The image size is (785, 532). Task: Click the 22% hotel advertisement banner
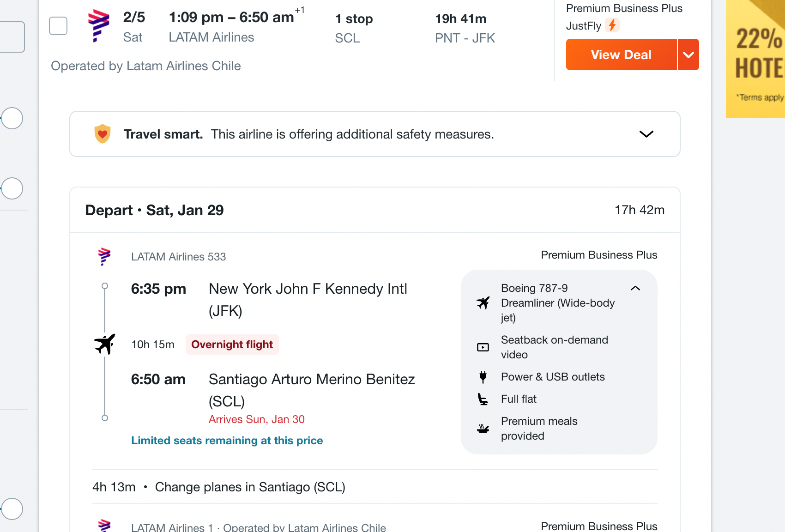(755, 59)
